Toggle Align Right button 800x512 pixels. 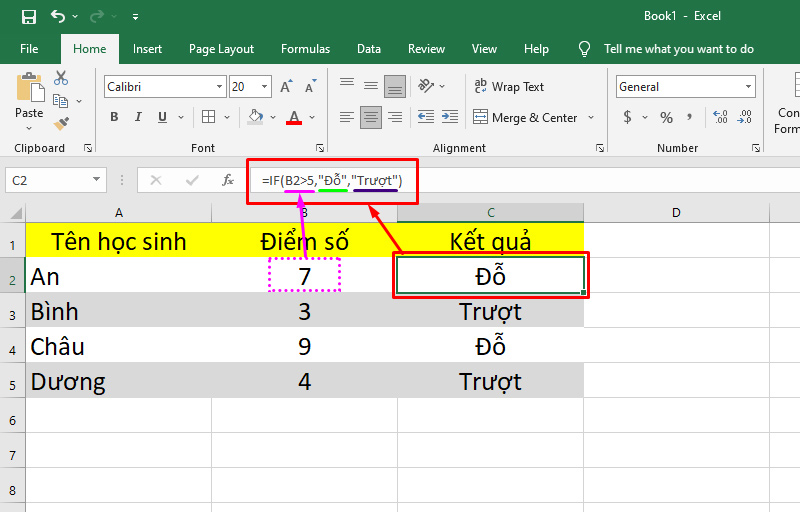click(395, 118)
